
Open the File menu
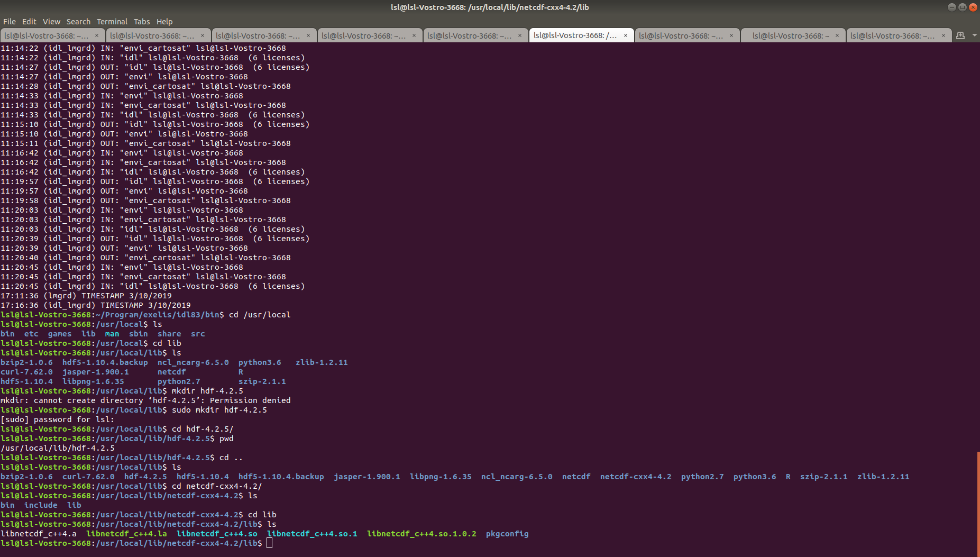[10, 22]
